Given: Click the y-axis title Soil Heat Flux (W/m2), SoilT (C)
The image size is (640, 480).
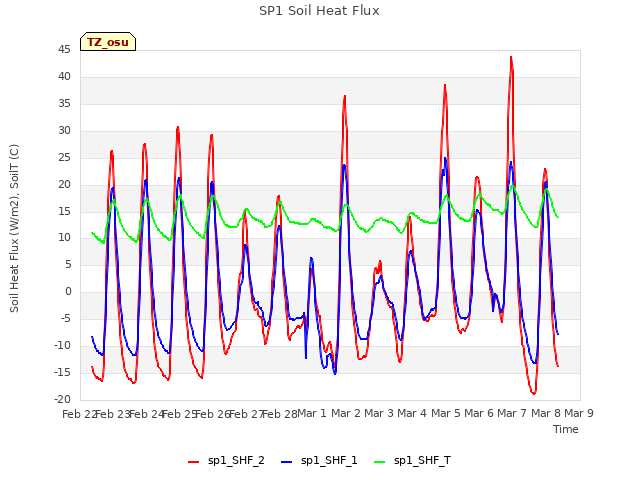Looking at the screenshot, I should (14, 228).
